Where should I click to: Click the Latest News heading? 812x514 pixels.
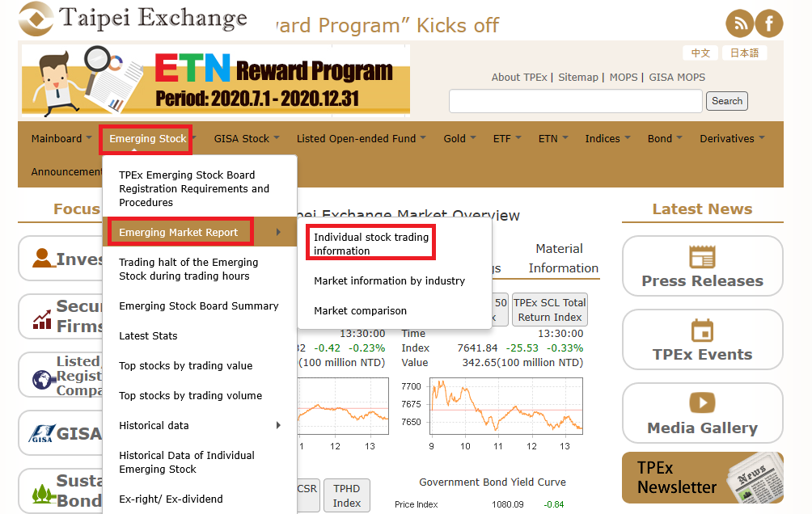702,209
